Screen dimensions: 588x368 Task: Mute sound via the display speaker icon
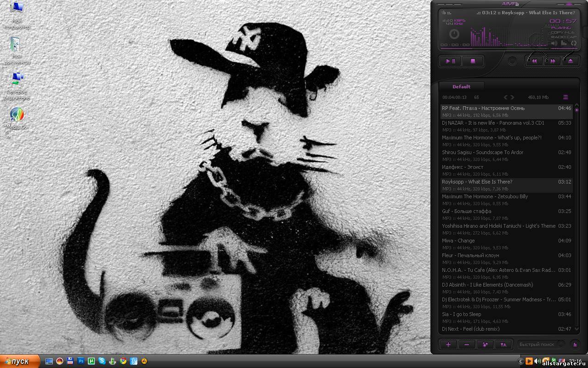(554, 43)
